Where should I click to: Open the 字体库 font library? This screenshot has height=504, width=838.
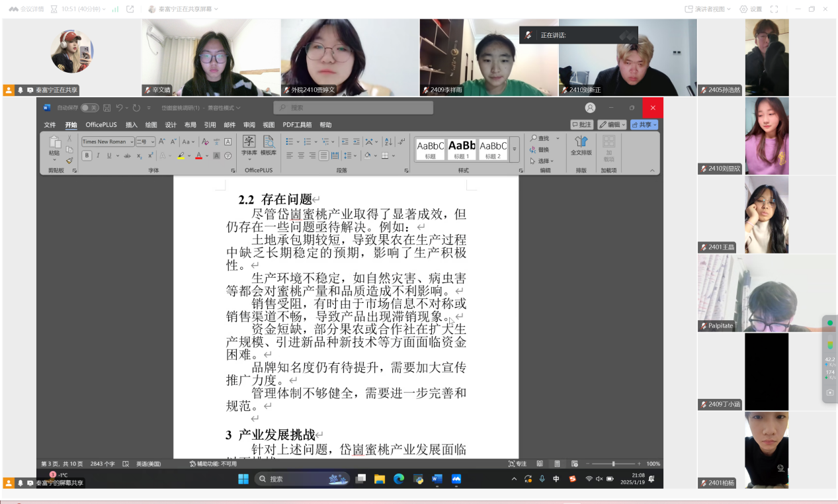pyautogui.click(x=249, y=146)
